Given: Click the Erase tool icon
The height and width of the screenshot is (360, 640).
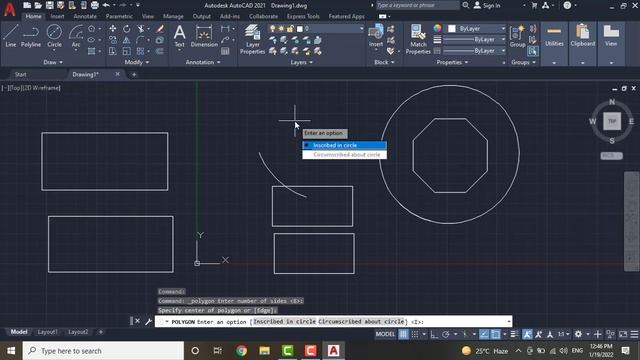Looking at the screenshot, I should tap(160, 29).
